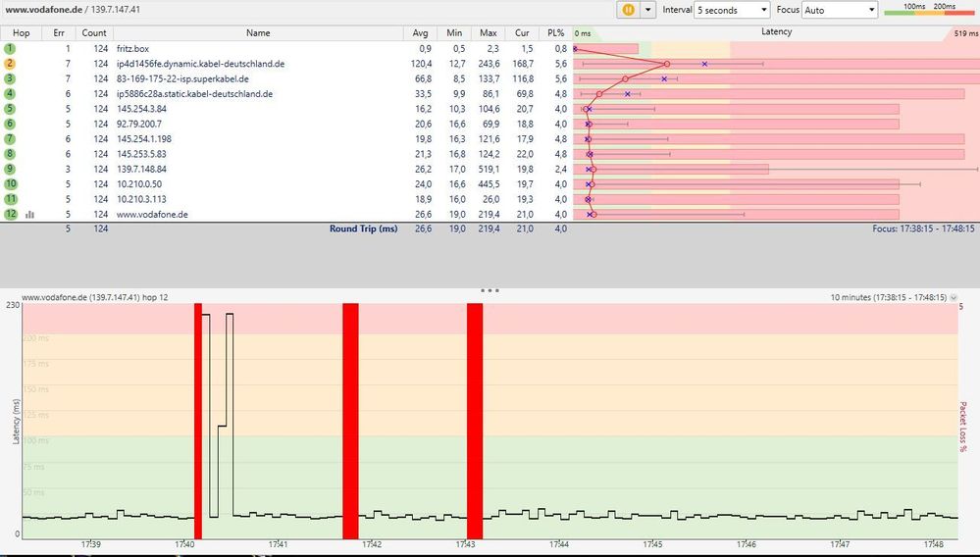Select the 145.254.3.84 hop name

[x=141, y=109]
